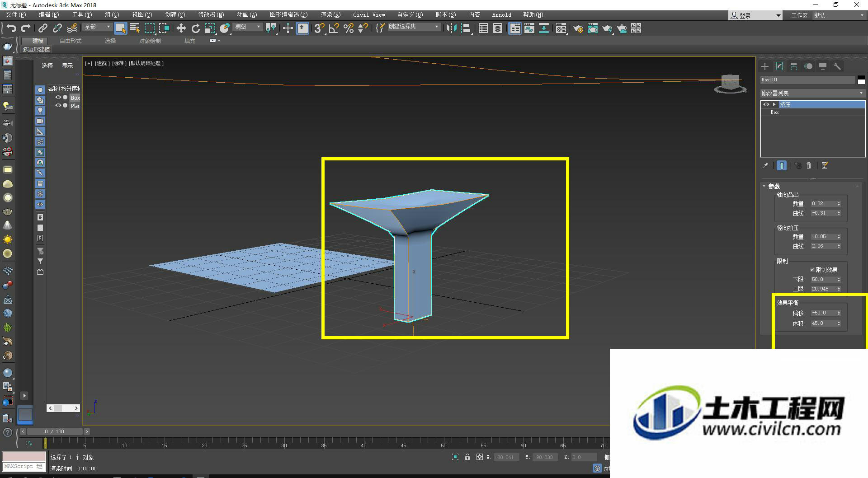
Task: Activate Select and Move tool
Action: pyautogui.click(x=181, y=28)
